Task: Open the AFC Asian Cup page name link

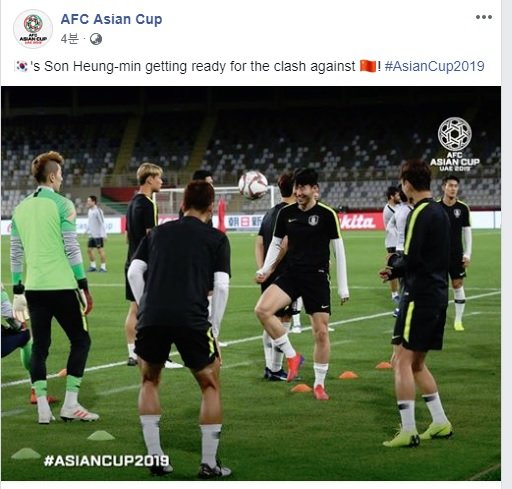Action: [111, 19]
